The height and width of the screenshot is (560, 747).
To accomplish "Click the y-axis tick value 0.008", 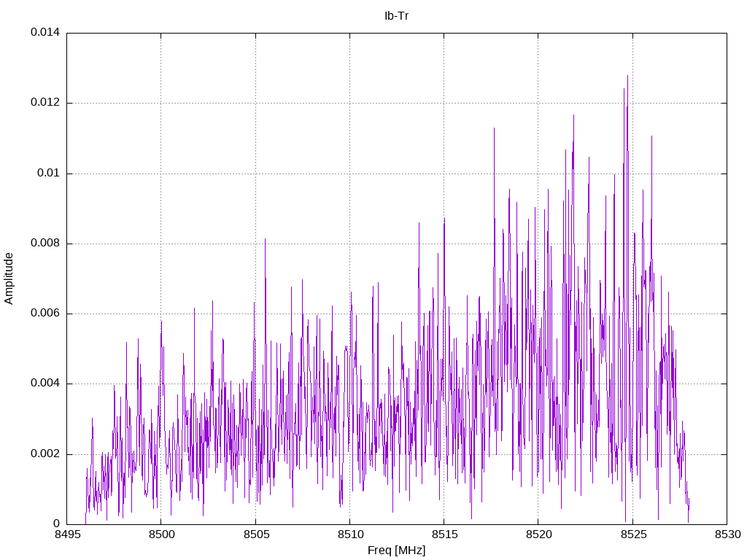I will (45, 244).
